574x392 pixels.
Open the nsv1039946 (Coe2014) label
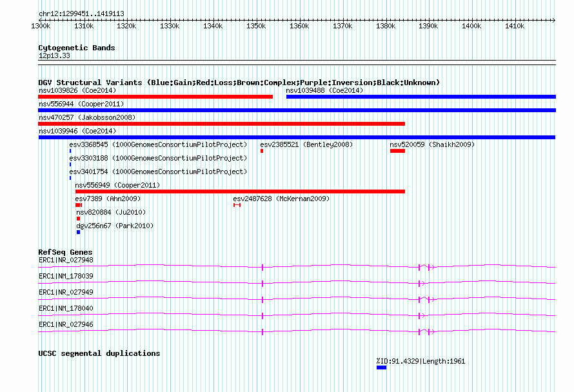77,131
